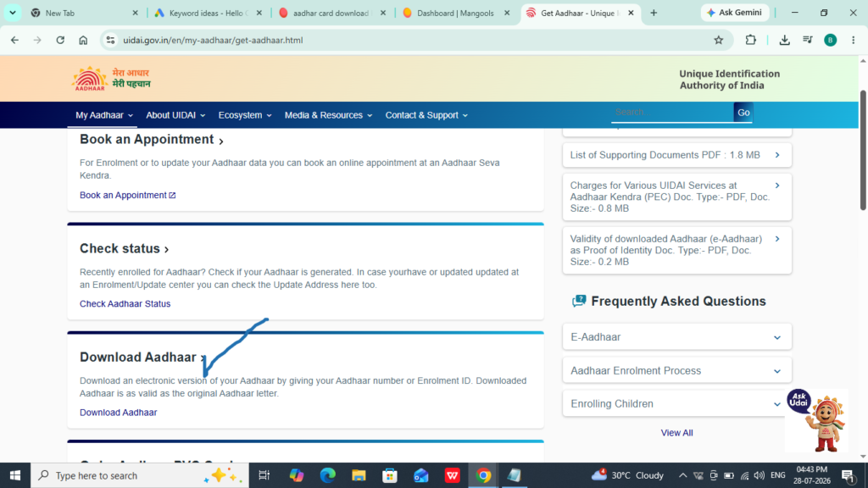Image resolution: width=868 pixels, height=488 pixels.
Task: Open the Copilot icon on the taskbar
Action: (x=297, y=475)
